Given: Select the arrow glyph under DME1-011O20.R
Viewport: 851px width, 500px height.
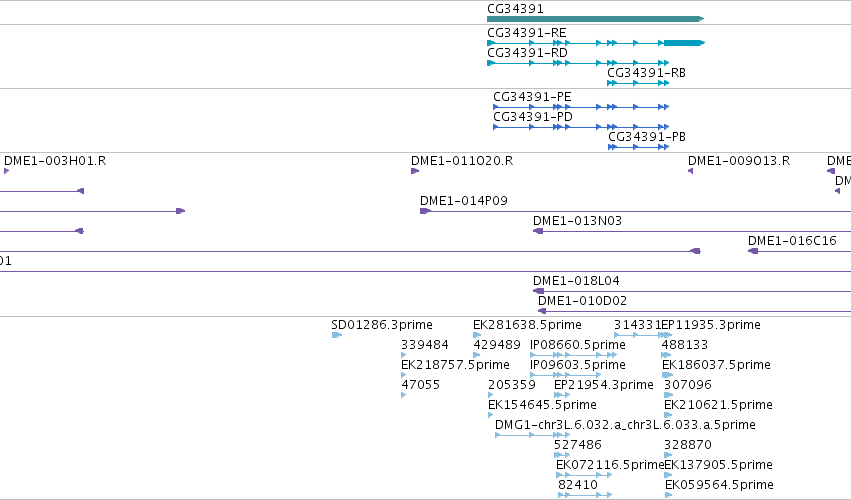Looking at the screenshot, I should tap(415, 171).
